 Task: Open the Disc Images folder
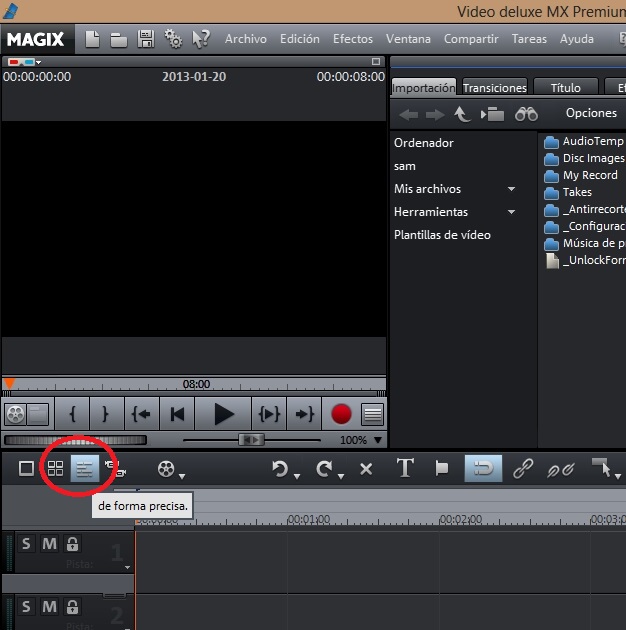pos(584,158)
